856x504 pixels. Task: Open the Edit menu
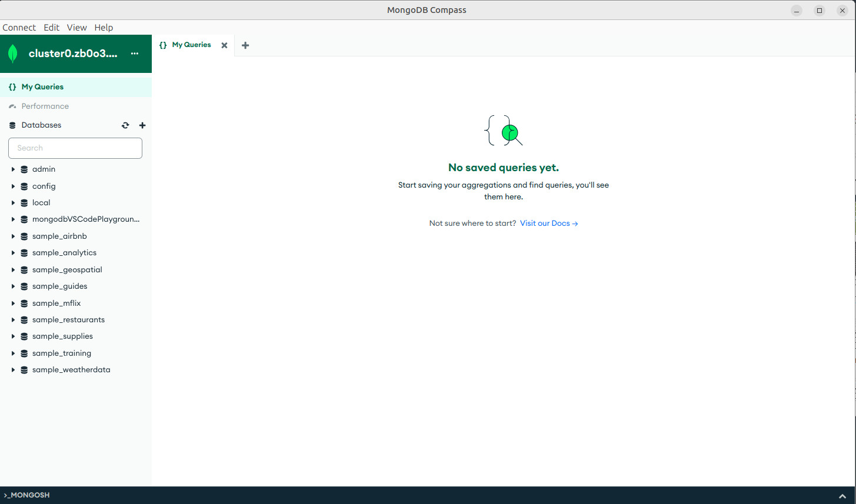click(x=52, y=28)
